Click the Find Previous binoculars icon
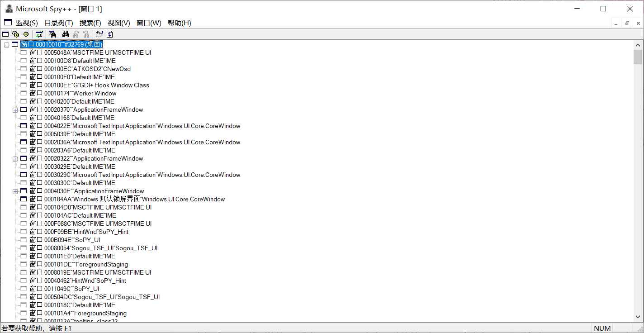 [x=86, y=34]
